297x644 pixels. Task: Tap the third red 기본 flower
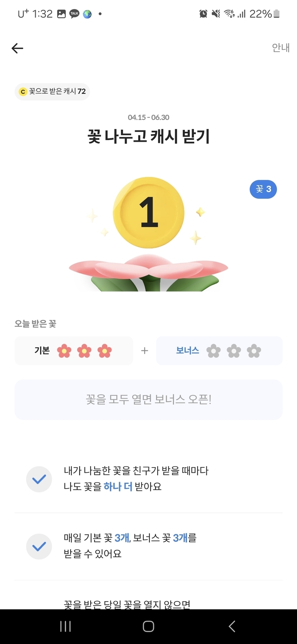pyautogui.click(x=104, y=351)
